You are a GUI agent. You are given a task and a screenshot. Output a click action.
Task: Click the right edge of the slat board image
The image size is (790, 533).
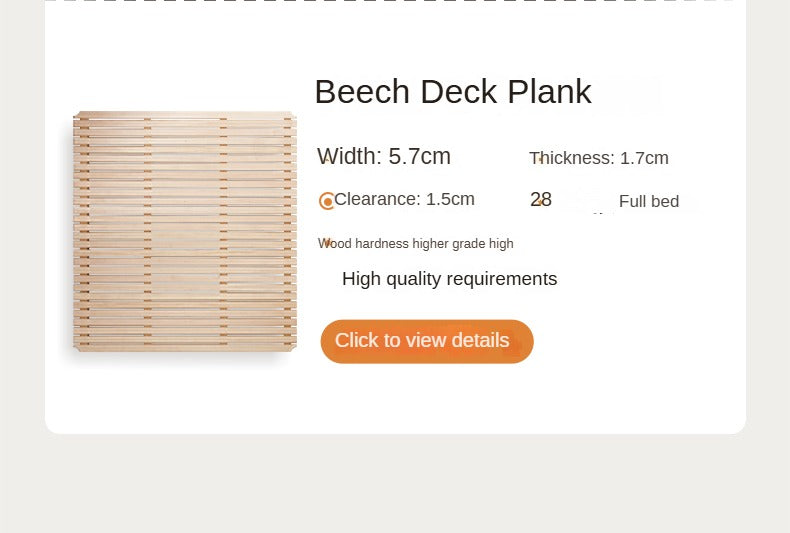point(294,231)
